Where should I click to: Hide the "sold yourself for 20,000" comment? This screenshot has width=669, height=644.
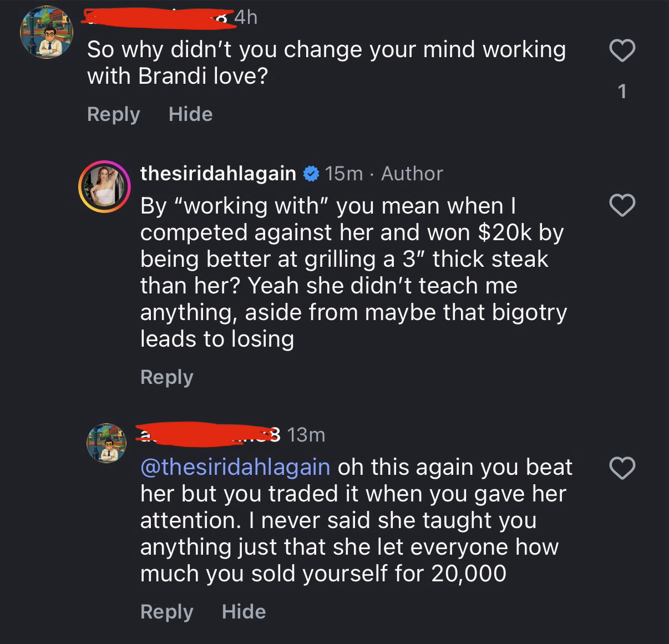[244, 612]
